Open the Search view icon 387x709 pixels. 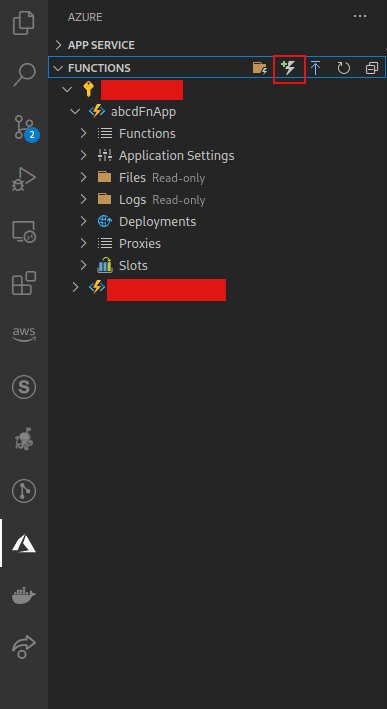[24, 75]
